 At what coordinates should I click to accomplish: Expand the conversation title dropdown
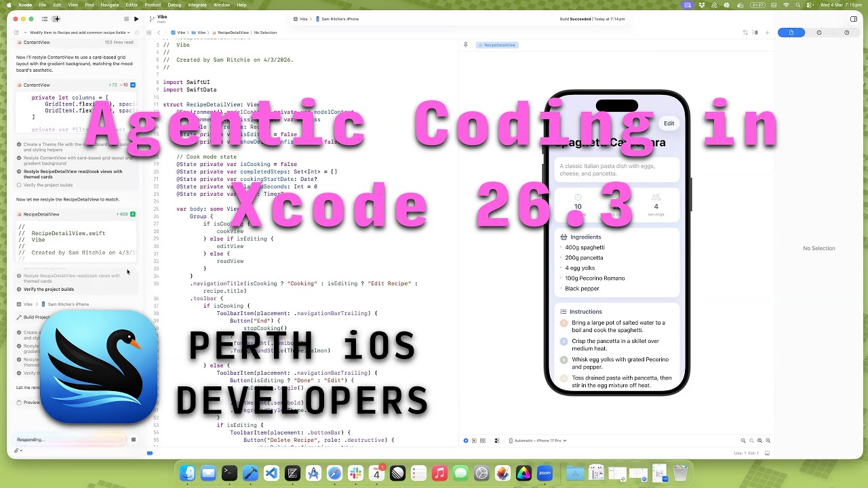[x=80, y=32]
